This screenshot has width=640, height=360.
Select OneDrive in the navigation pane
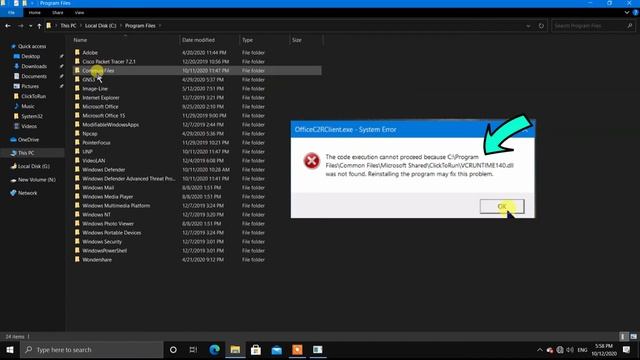[x=28, y=140]
